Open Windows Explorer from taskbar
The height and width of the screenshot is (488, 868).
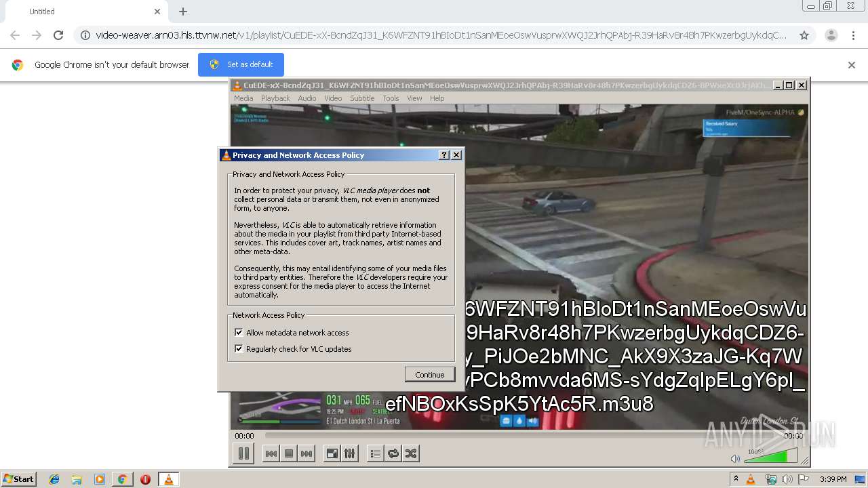pyautogui.click(x=77, y=479)
